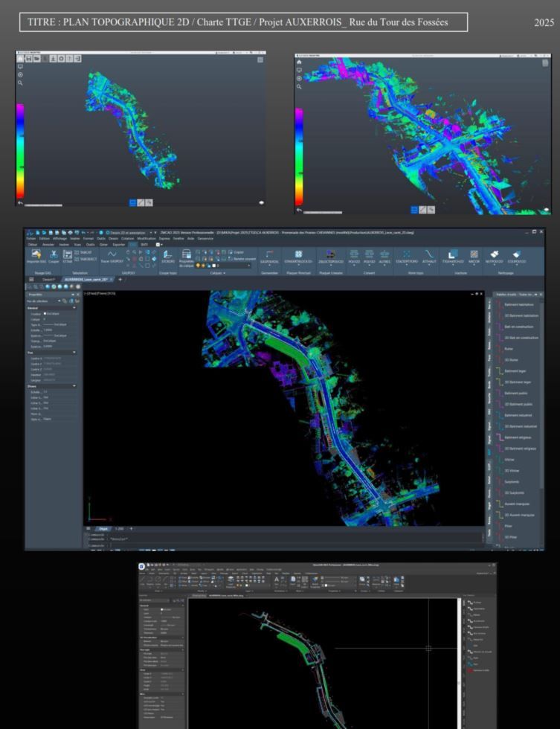The image size is (560, 729).
Task: Open the Propriétés du calque icon
Action: [x=186, y=254]
